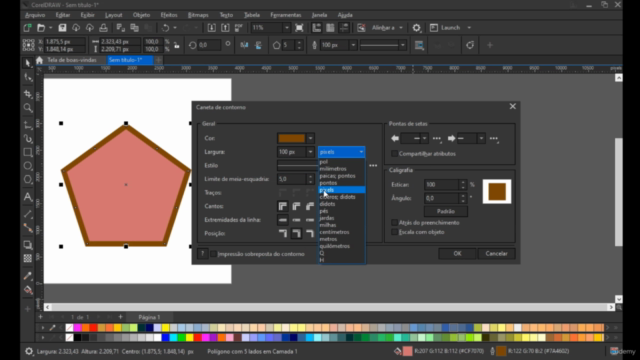This screenshot has height=360, width=640.
Task: Click the mirror horizontally icon
Action: coord(244,45)
